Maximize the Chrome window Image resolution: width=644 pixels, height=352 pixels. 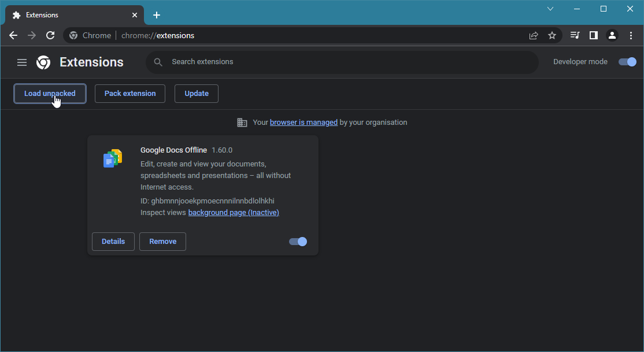point(604,9)
